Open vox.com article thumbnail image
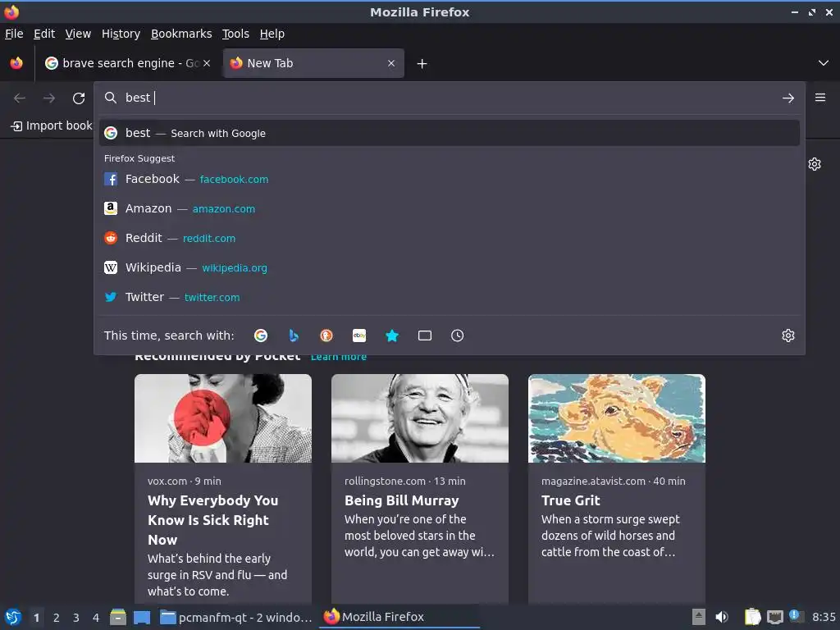The width and height of the screenshot is (840, 630). pyautogui.click(x=223, y=418)
